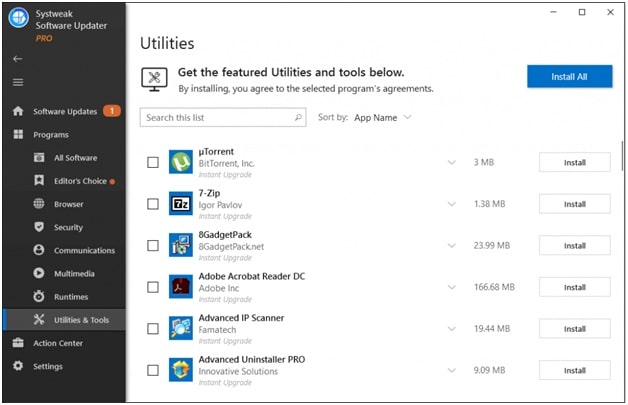The height and width of the screenshot is (405, 628).
Task: Click the µTorrent app icon
Action: (181, 162)
